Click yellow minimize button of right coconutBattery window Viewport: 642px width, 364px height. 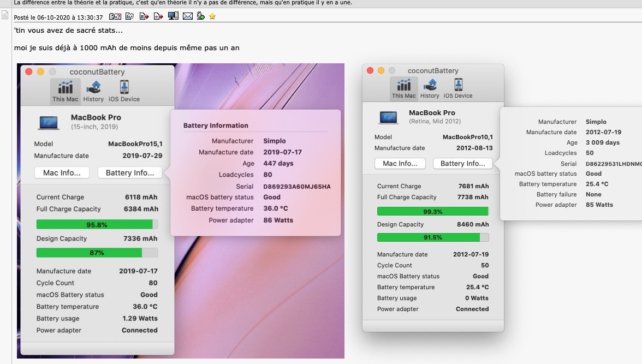coord(381,70)
